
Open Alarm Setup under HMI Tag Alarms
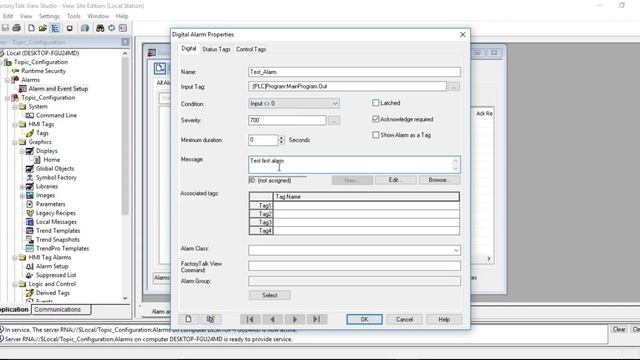[x=52, y=266]
